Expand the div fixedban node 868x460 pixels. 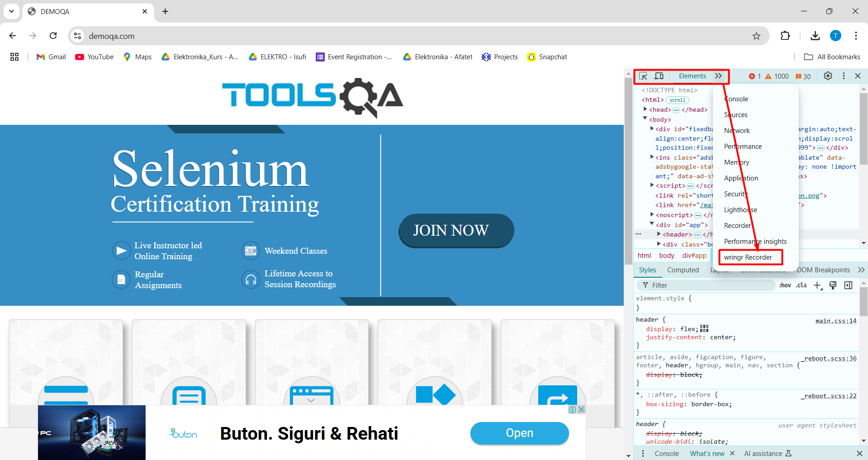(652, 129)
